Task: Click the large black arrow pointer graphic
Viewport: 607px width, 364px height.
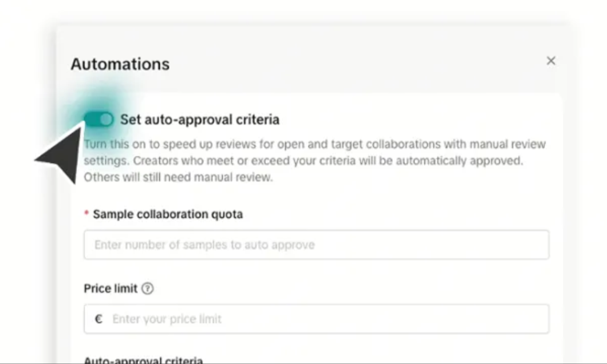Action: [62, 155]
